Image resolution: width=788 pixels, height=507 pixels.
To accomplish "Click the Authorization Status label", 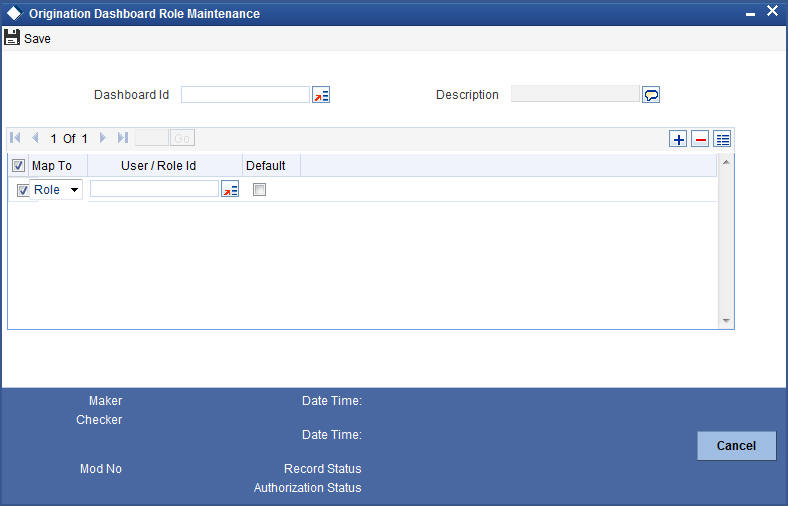I will coord(308,488).
